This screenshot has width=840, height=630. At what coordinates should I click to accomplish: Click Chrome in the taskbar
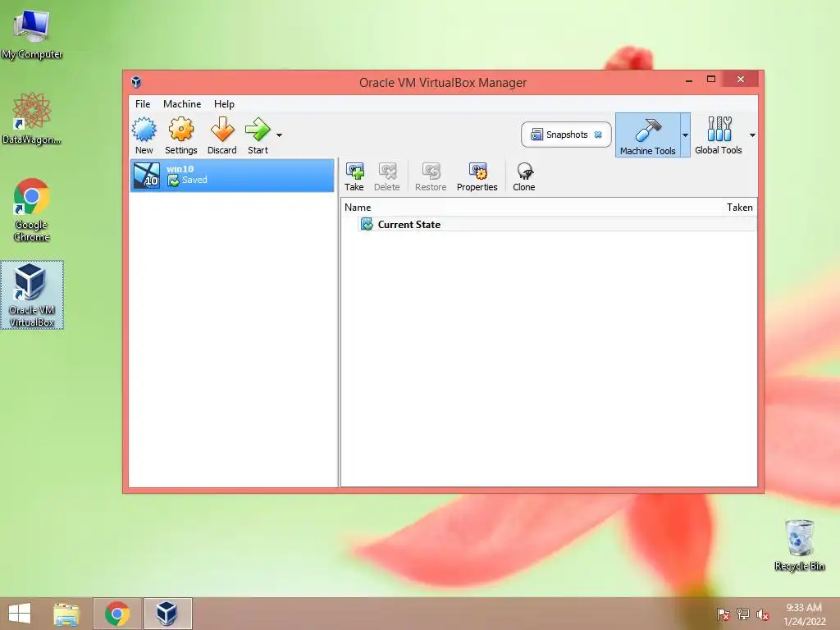click(117, 614)
